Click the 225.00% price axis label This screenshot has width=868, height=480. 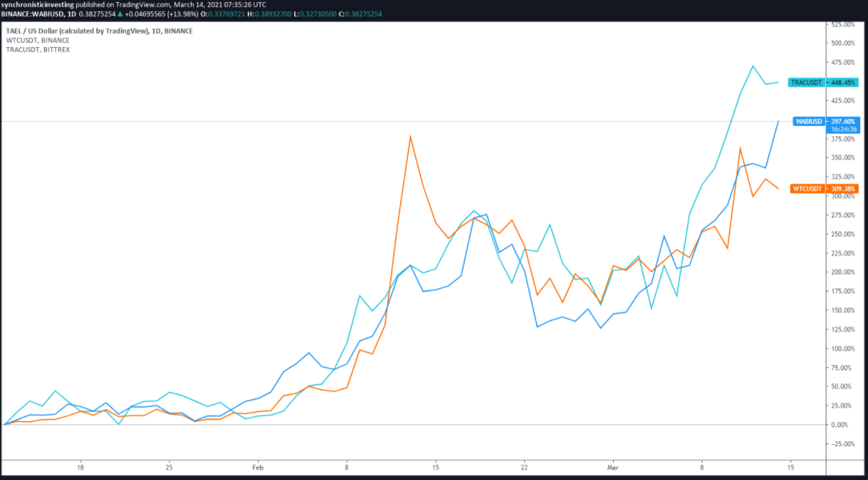(x=843, y=253)
